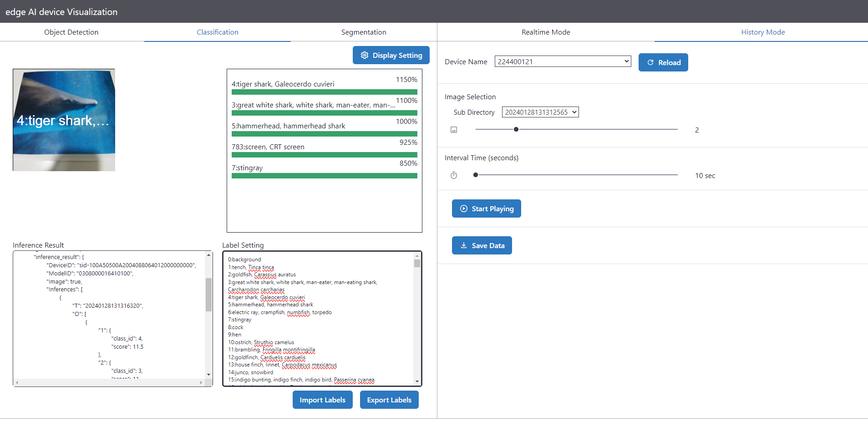Click '14:junco, snowbird' label line
Screen dimensions: 868x422
coord(250,372)
